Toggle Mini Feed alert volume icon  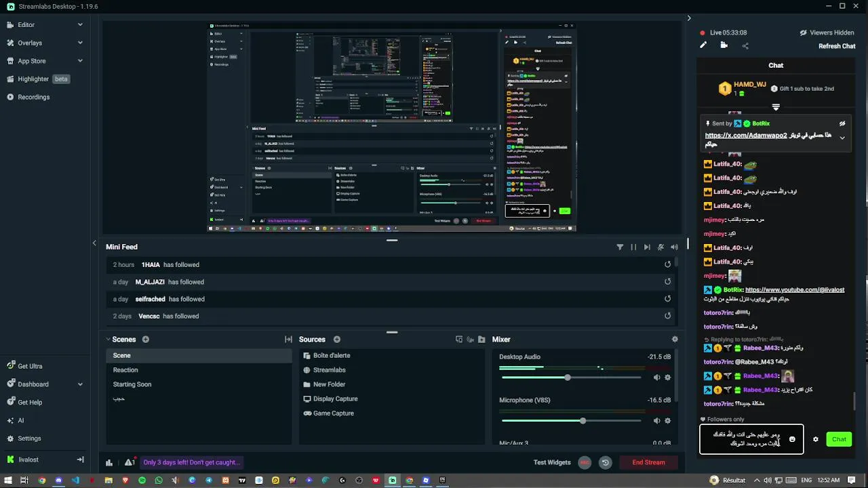coord(674,247)
